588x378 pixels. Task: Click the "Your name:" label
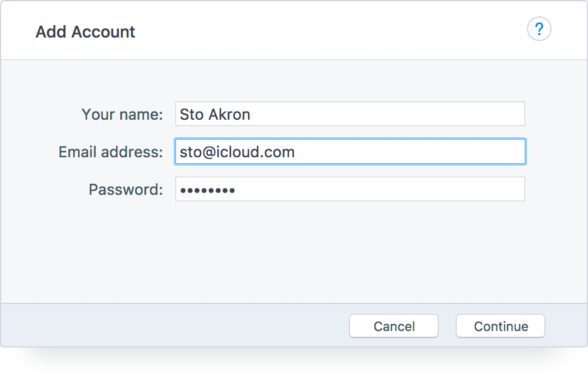tap(122, 114)
